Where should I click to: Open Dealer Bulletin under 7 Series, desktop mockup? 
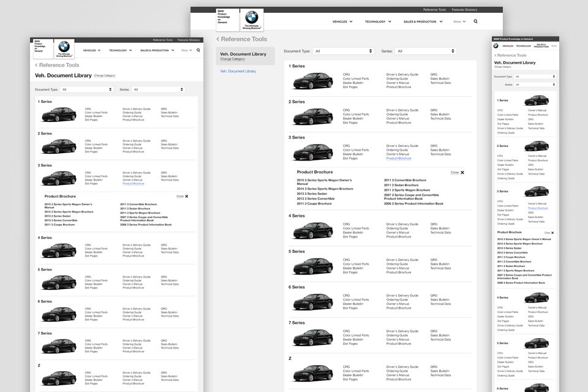(x=353, y=339)
